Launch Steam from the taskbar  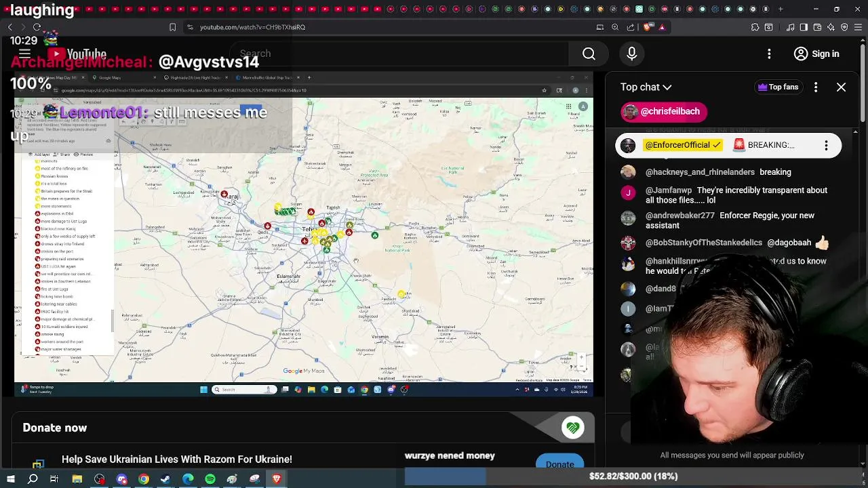pos(165,479)
